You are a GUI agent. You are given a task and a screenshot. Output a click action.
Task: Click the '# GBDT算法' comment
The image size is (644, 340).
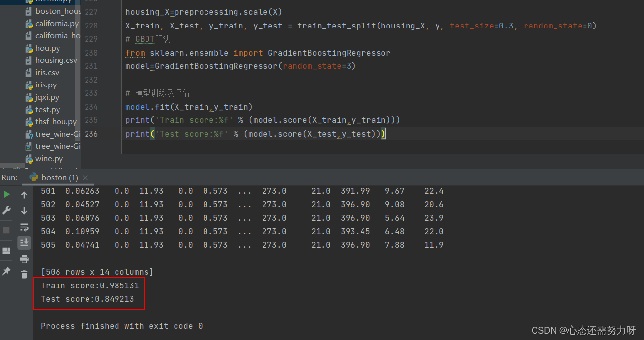coord(147,39)
